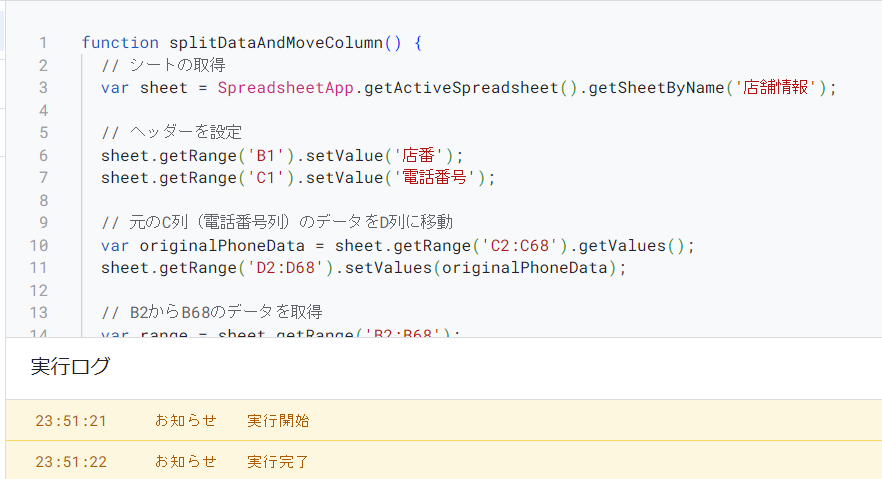Click the string 'D2:D68'

click(286, 268)
